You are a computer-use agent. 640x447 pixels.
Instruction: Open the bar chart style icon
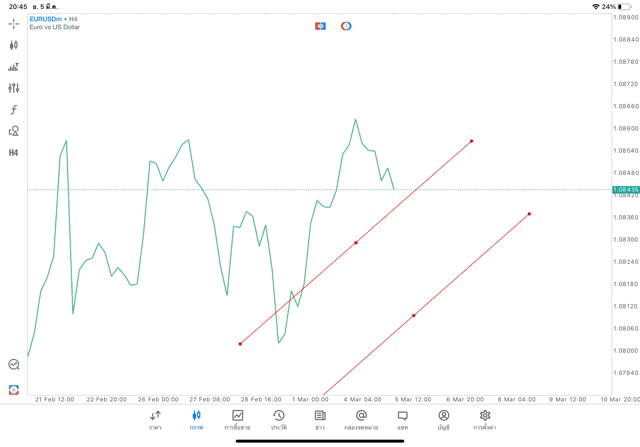tap(14, 67)
